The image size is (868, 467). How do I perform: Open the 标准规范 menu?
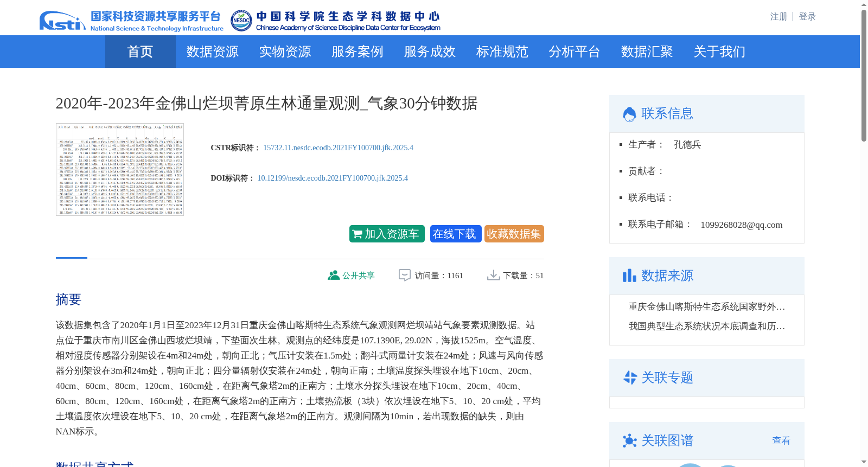pyautogui.click(x=502, y=52)
